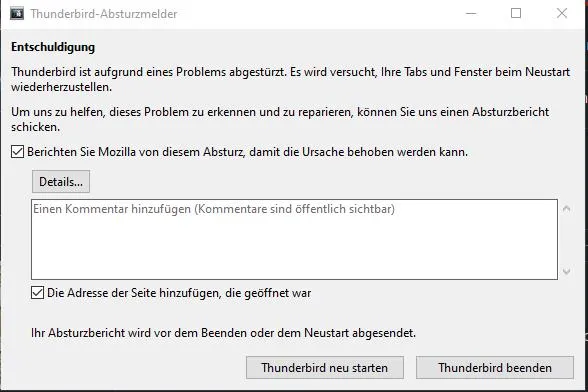
Task: Disable the 'Die Adresse der Seite hinzufügen' checkbox
Action: (37, 293)
